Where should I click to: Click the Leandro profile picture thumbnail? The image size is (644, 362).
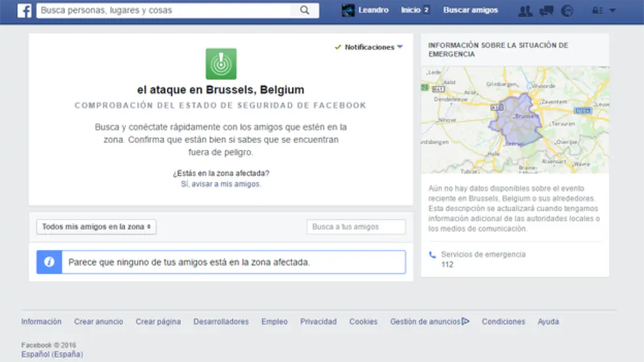[348, 10]
